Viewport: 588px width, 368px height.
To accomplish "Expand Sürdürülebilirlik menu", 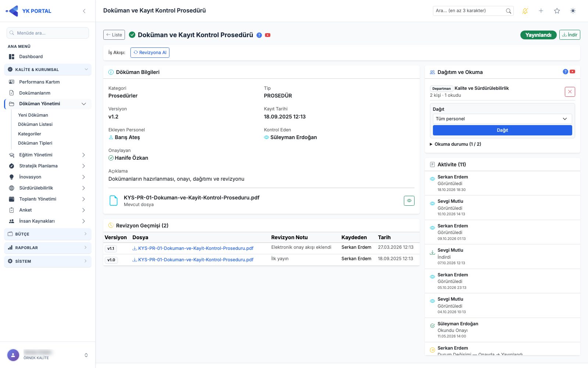I will [x=48, y=188].
